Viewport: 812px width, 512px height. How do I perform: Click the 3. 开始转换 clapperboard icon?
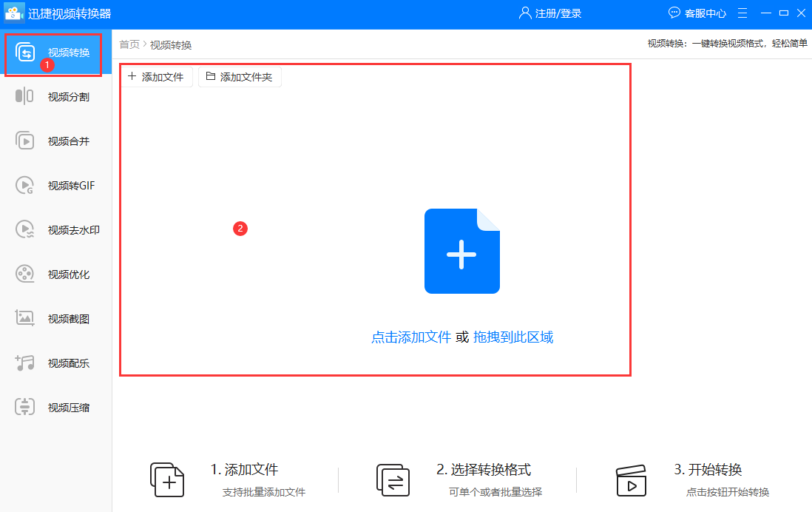click(631, 480)
